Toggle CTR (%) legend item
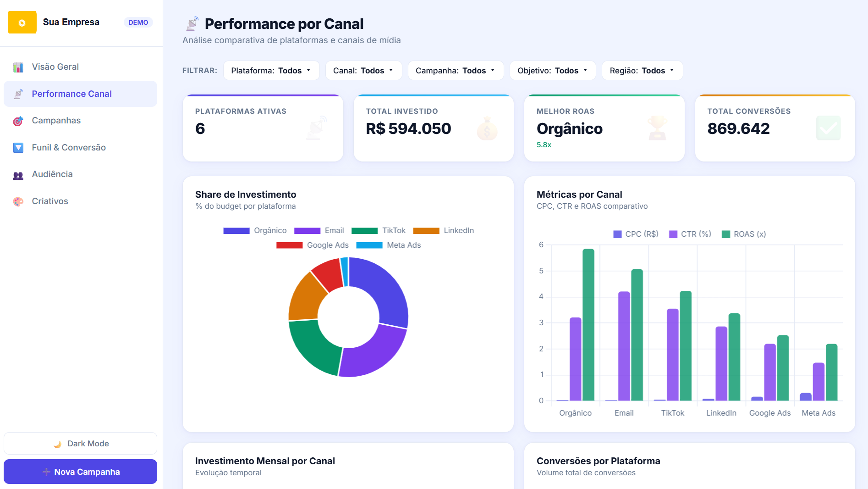868x489 pixels. 690,234
